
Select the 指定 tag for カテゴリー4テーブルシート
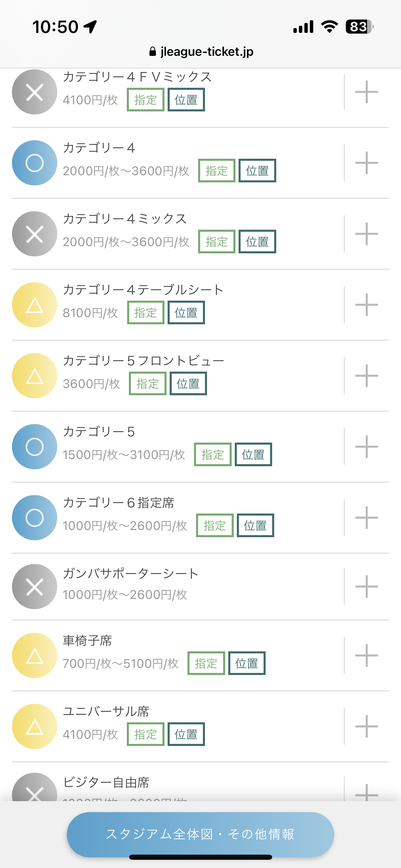(x=146, y=313)
